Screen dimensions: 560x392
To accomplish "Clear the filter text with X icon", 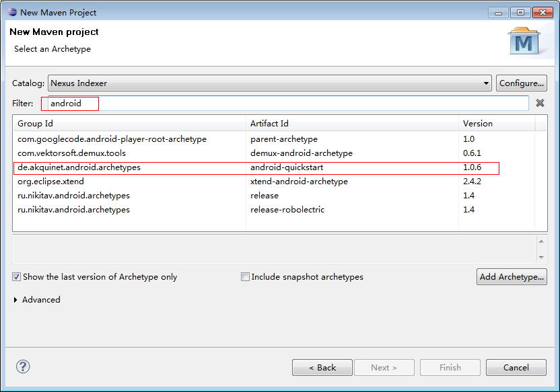I will click(x=540, y=103).
